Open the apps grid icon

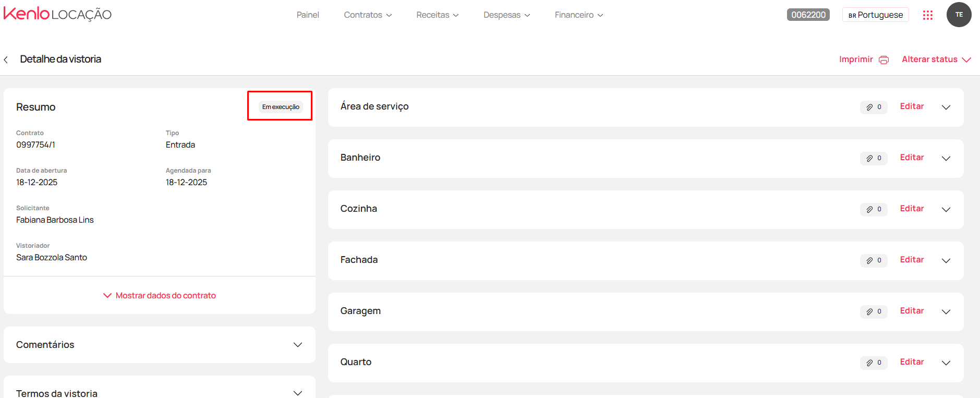click(927, 15)
